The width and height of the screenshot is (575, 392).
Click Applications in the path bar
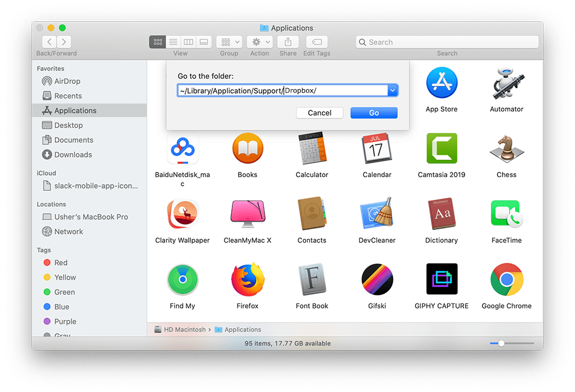[238, 329]
